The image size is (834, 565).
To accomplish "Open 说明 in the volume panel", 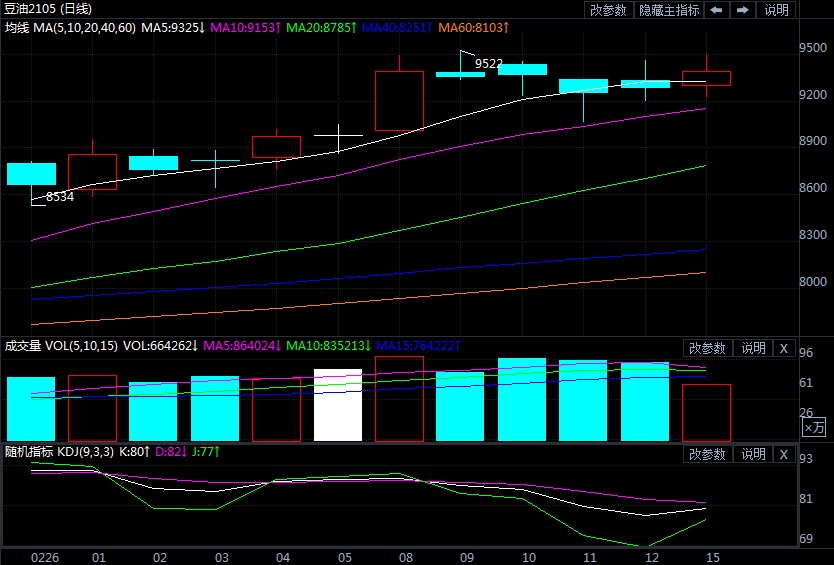I will click(x=753, y=348).
